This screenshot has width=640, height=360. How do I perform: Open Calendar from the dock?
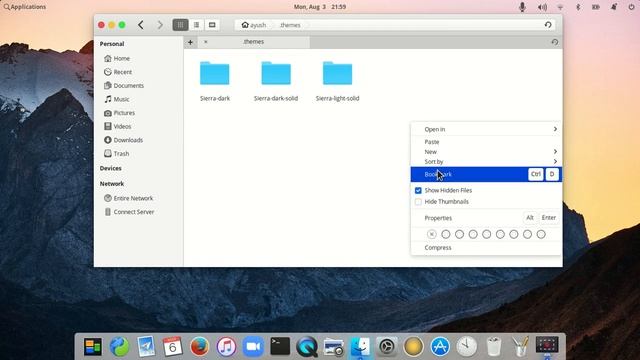pos(172,347)
